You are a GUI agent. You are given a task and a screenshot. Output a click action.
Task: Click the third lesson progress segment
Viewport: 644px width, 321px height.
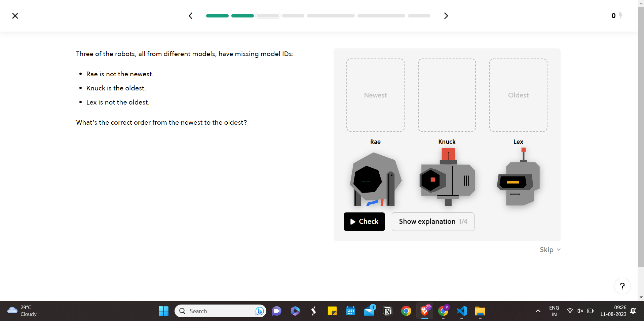[268, 15]
